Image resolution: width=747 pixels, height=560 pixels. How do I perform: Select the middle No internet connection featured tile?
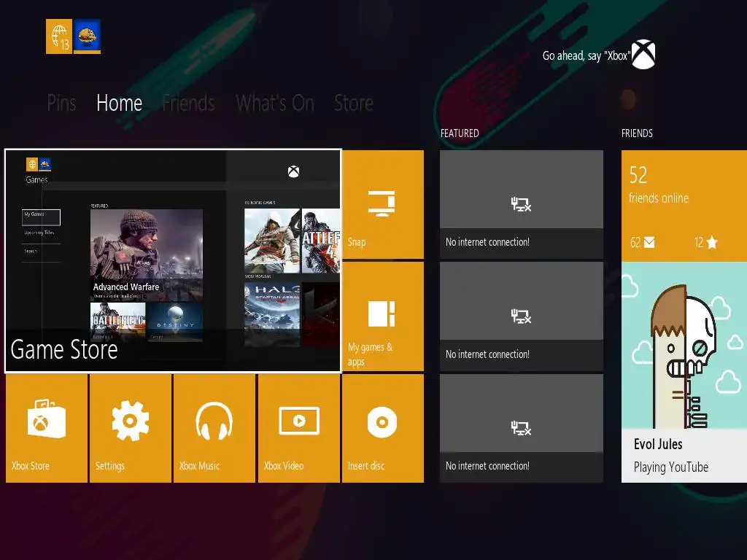(522, 316)
